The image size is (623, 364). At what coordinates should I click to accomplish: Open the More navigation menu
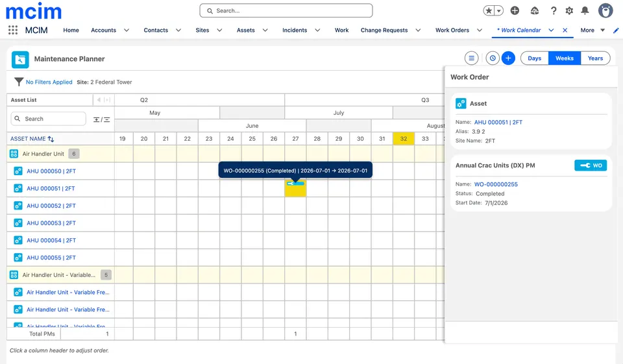pyautogui.click(x=592, y=30)
